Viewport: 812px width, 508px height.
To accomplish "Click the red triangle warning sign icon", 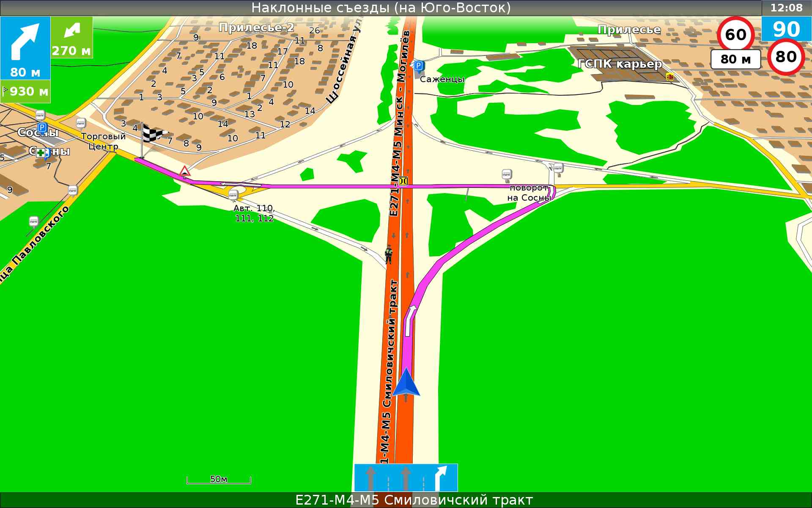I will pyautogui.click(x=184, y=171).
